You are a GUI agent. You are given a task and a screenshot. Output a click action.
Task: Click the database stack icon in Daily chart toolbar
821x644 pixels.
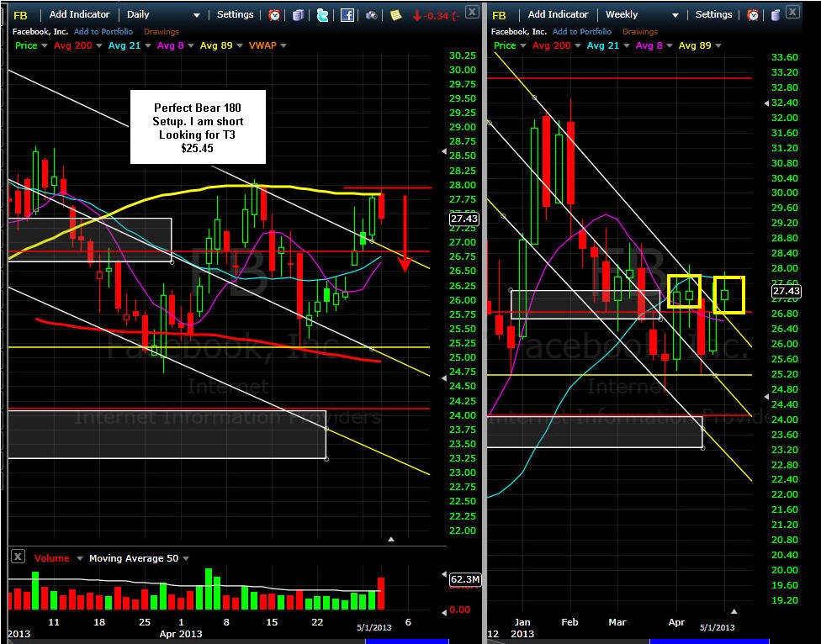(x=298, y=15)
